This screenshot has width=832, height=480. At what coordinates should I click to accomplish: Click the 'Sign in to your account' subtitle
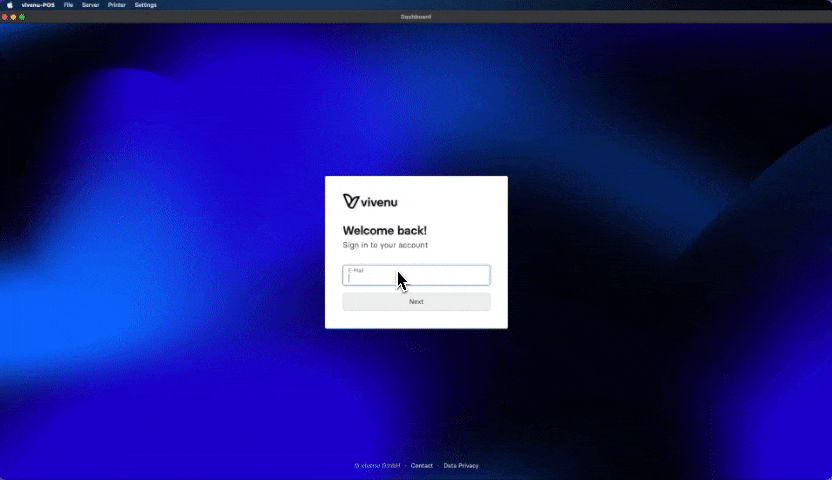tap(385, 245)
